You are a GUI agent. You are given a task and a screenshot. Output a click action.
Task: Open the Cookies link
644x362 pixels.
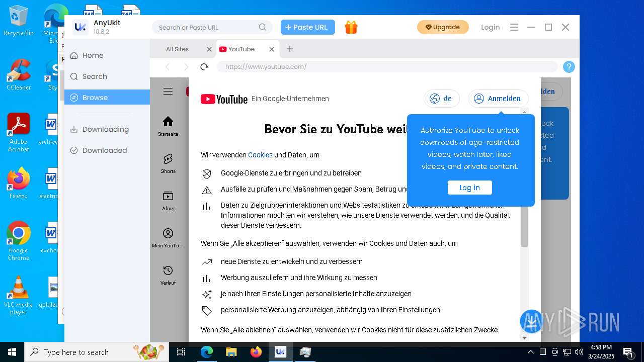click(260, 155)
